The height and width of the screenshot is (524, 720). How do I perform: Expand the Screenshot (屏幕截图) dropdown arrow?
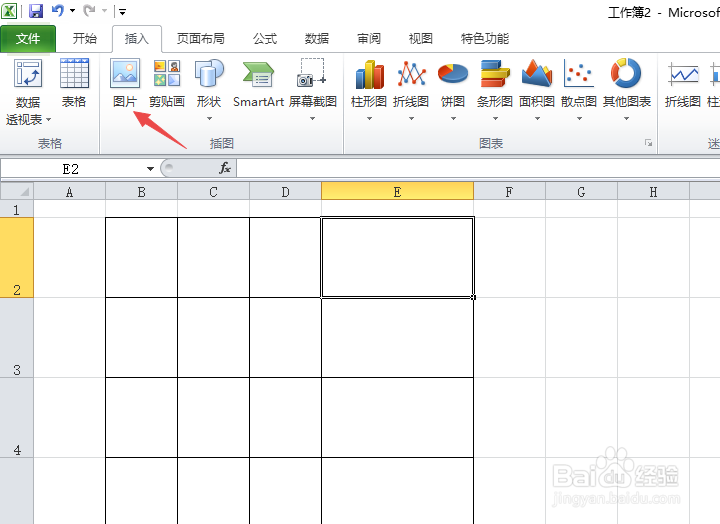tap(312, 118)
